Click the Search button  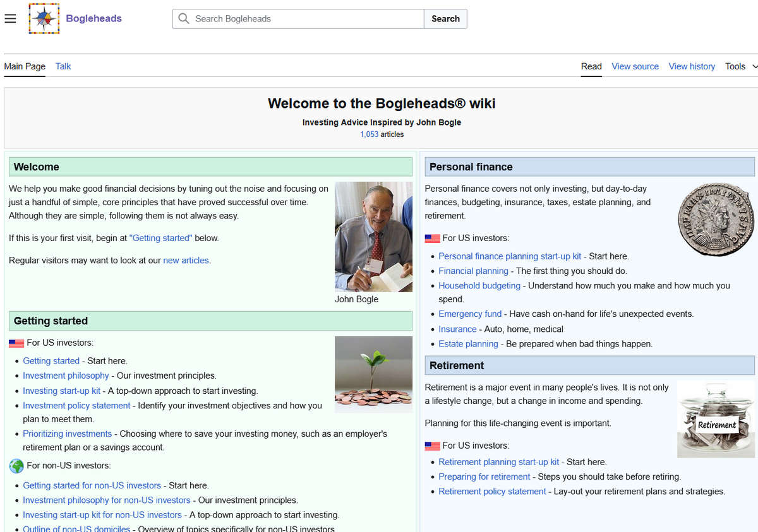(445, 19)
